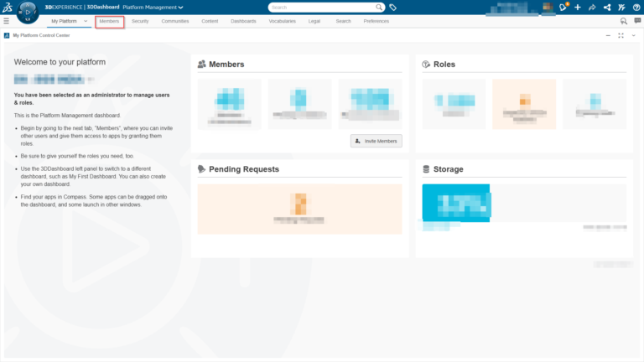The width and height of the screenshot is (644, 362).
Task: Open the chat message icon on tab bar
Action: pos(637,20)
